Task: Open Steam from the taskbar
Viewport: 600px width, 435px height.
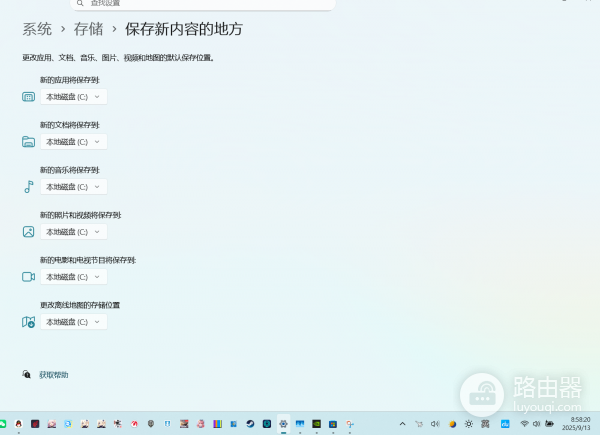Action: coord(250,424)
